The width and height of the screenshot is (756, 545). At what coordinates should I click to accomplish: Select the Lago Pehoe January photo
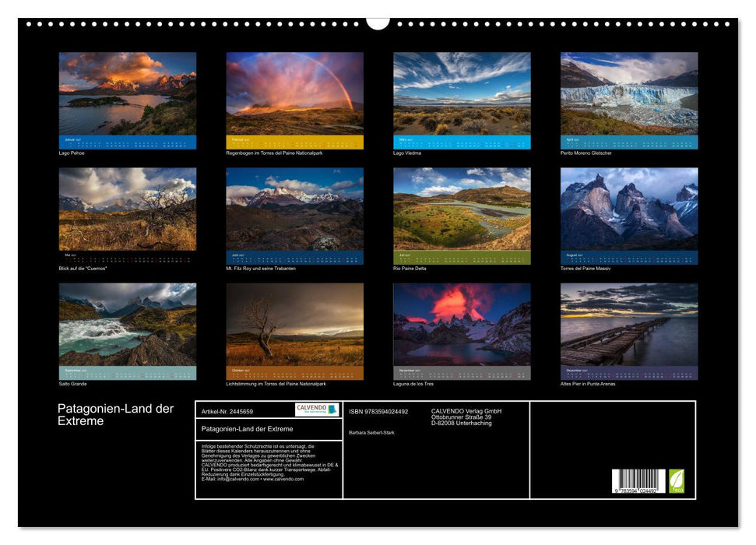tap(127, 93)
